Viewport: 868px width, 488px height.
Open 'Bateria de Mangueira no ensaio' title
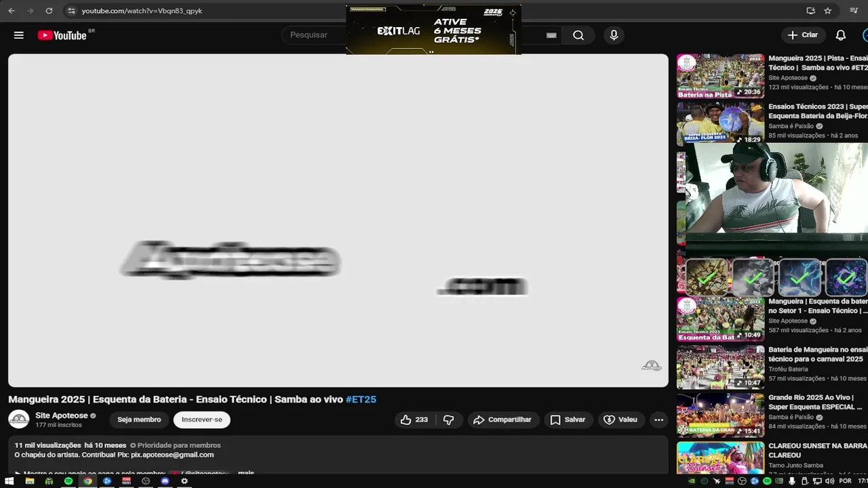[818, 354]
